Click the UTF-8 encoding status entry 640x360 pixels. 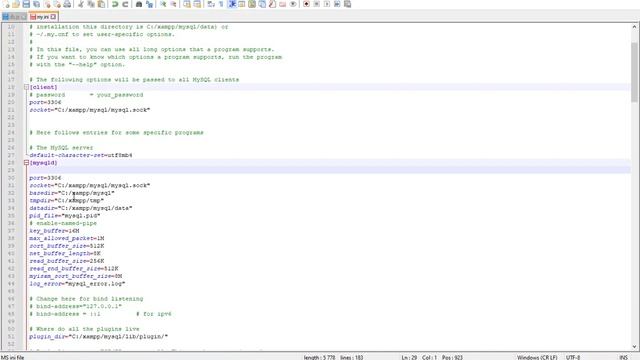[573, 357]
